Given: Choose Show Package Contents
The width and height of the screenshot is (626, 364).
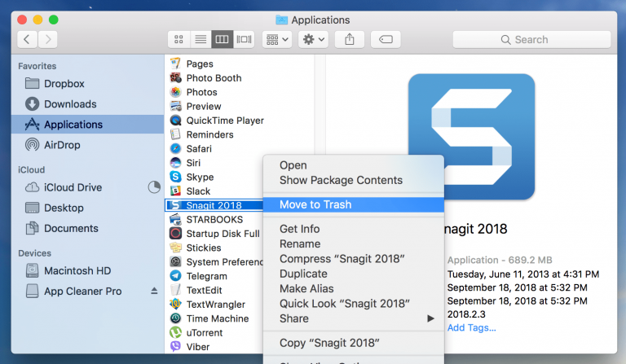Looking at the screenshot, I should tap(353, 180).
